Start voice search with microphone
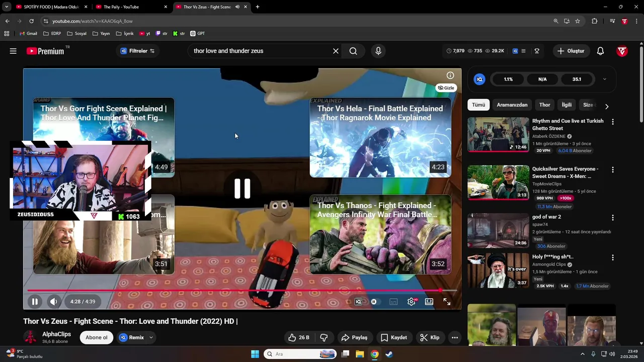The height and width of the screenshot is (362, 644). pos(378,51)
